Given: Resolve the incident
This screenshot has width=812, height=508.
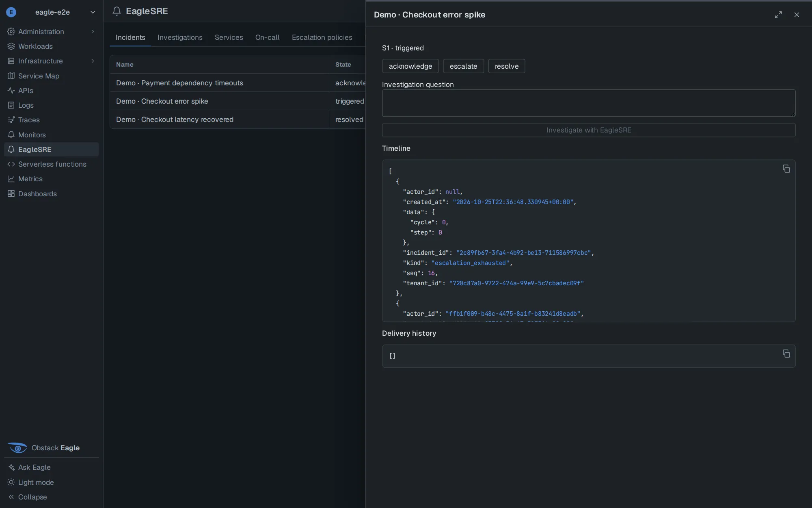Looking at the screenshot, I should 506,66.
